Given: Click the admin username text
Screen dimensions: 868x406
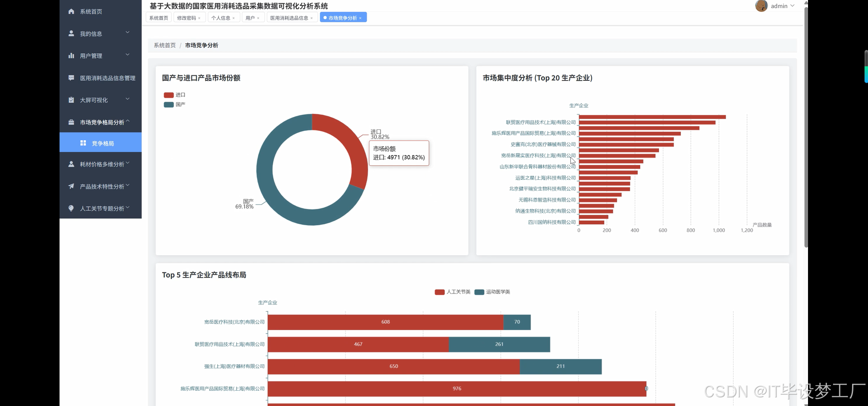Looking at the screenshot, I should click(779, 6).
